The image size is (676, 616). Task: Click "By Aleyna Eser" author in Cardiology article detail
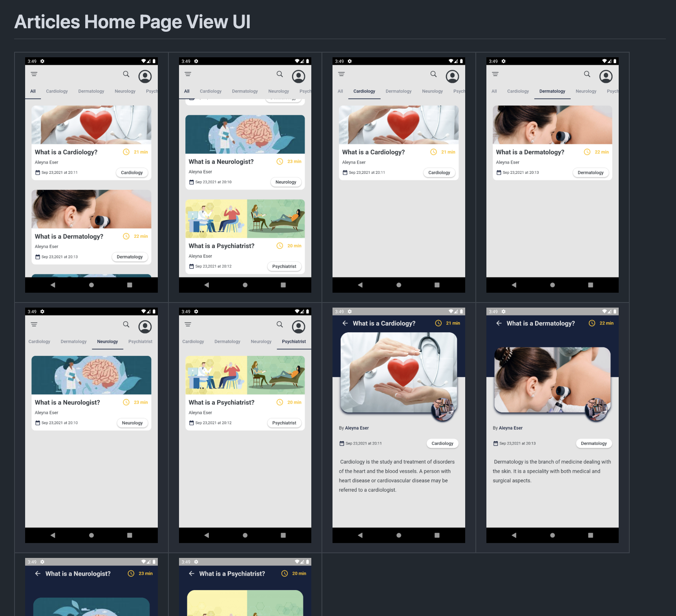354,428
